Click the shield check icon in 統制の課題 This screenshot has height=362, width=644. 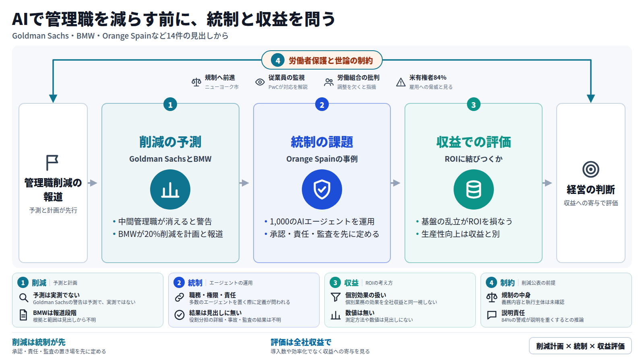click(x=322, y=189)
